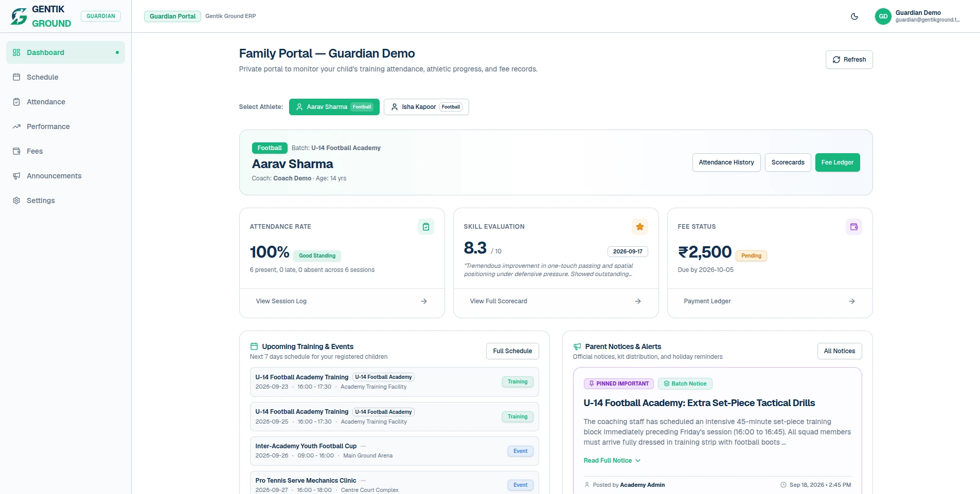Navigate to Performance in the sidebar
The width and height of the screenshot is (980, 494).
coord(65,126)
